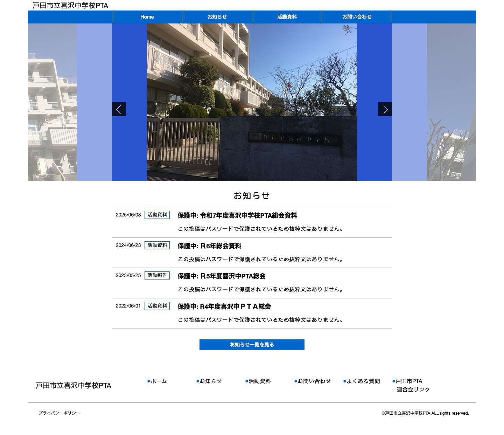This screenshot has width=504, height=435.
Task: Click the bullet icon before ホーム footer link
Action: pyautogui.click(x=148, y=381)
